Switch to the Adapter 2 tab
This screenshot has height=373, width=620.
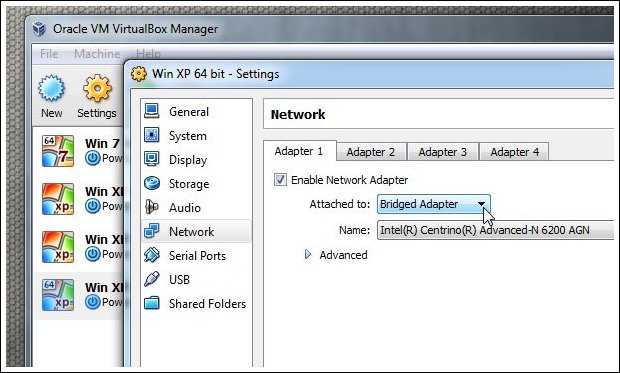click(x=371, y=152)
